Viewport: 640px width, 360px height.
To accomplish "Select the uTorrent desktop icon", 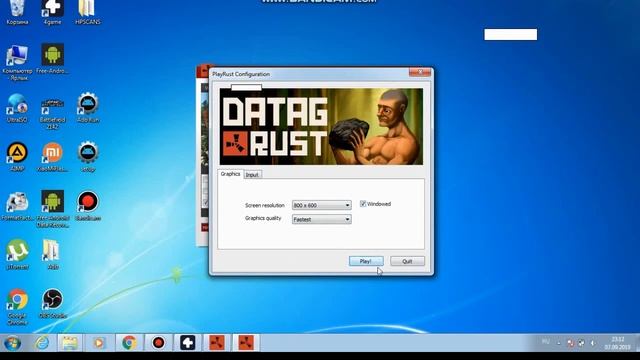I will (17, 255).
